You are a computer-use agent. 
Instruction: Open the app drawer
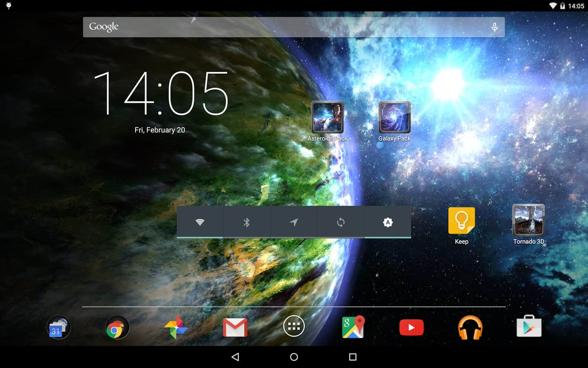tap(294, 326)
